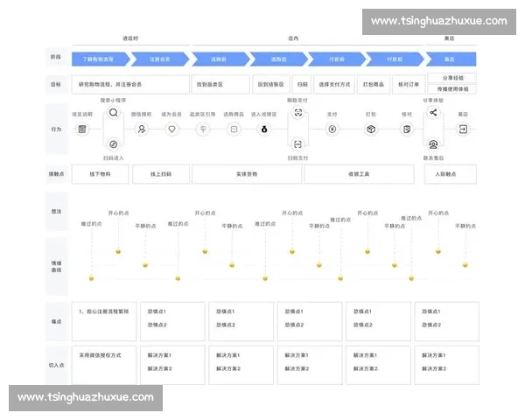
Task: Select the 接触点 row label
Action: point(57,174)
